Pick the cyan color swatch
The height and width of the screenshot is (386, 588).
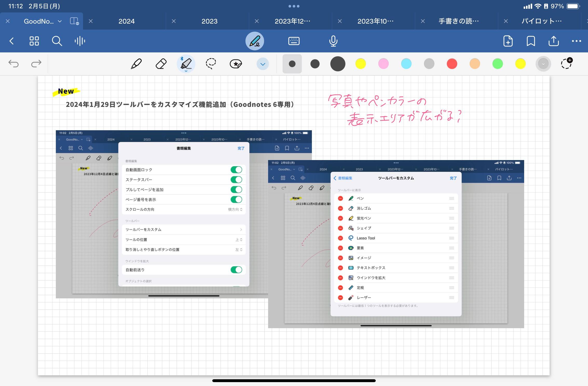(x=406, y=64)
